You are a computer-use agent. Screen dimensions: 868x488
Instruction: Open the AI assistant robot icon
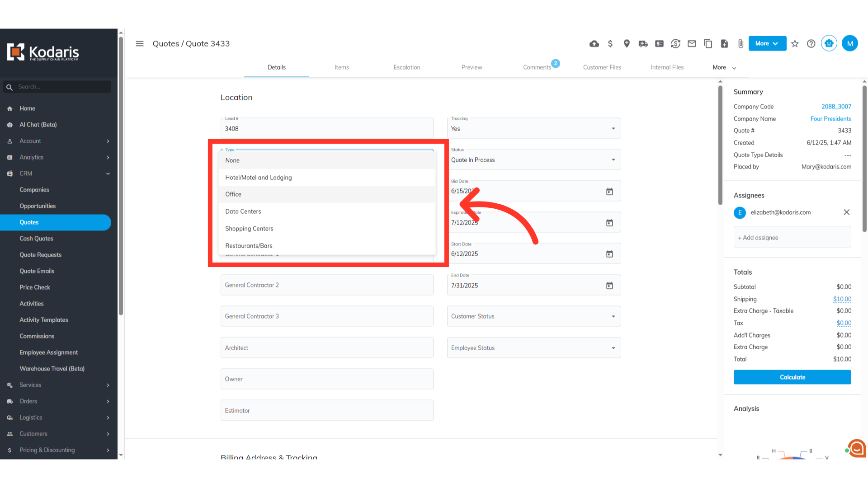pyautogui.click(x=829, y=43)
